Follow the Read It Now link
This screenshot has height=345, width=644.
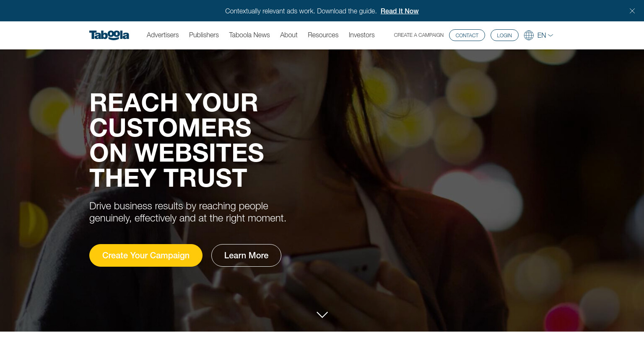click(400, 11)
